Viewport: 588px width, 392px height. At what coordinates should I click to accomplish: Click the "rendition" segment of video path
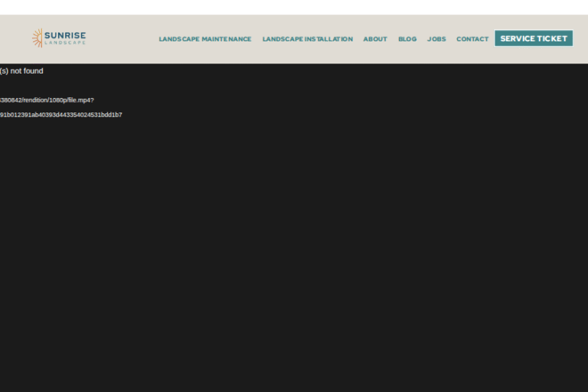tap(35, 100)
